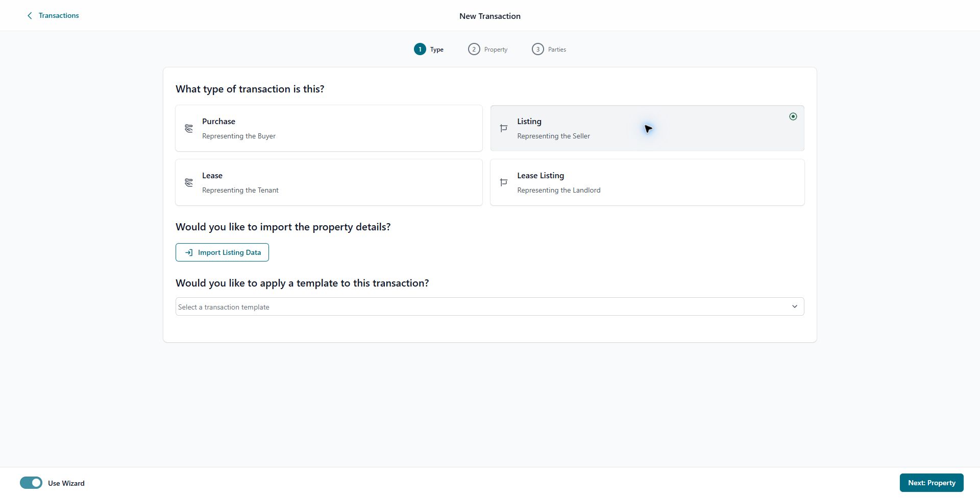
Task: Click the template dropdown chevron arrow
Action: (x=794, y=306)
